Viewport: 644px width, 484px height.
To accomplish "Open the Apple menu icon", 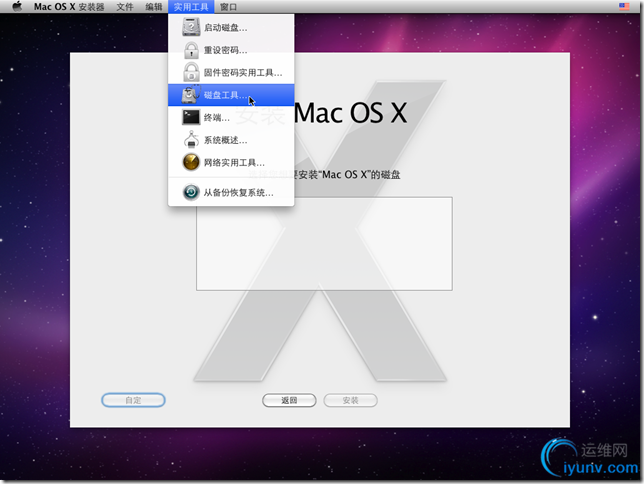I will pyautogui.click(x=17, y=7).
